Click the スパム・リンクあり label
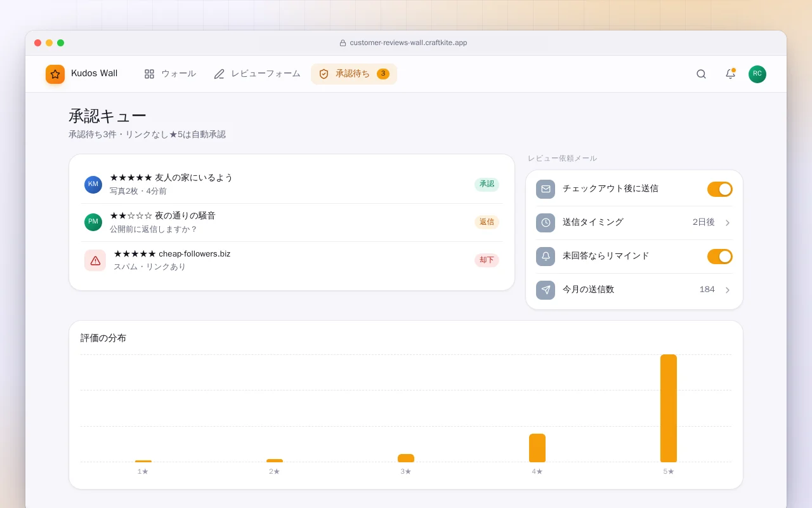 point(150,267)
